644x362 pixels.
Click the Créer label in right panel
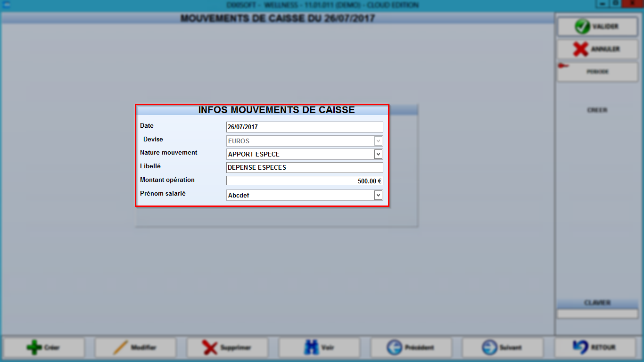597,110
